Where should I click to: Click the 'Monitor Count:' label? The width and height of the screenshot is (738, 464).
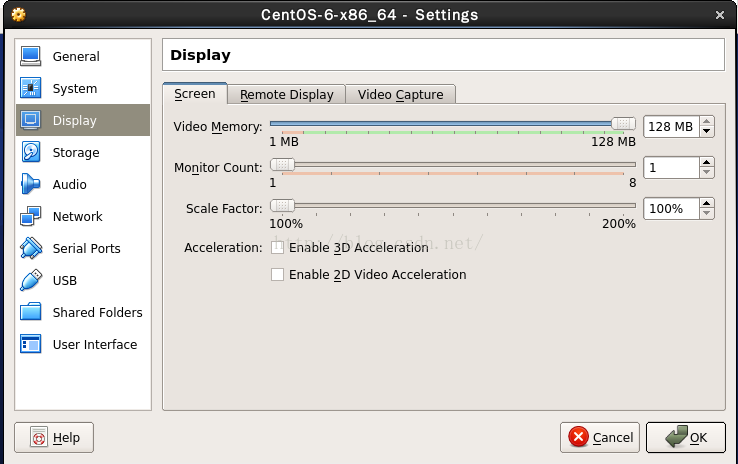[x=218, y=168]
